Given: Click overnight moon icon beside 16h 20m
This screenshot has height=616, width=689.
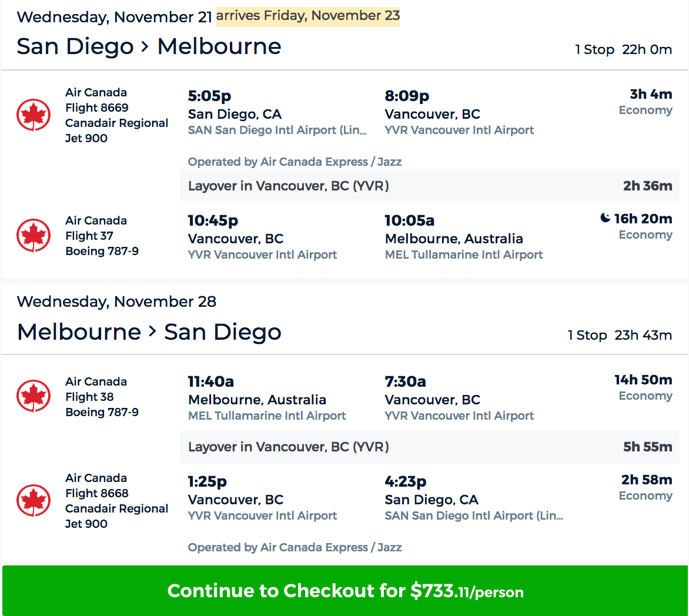Looking at the screenshot, I should [x=605, y=219].
